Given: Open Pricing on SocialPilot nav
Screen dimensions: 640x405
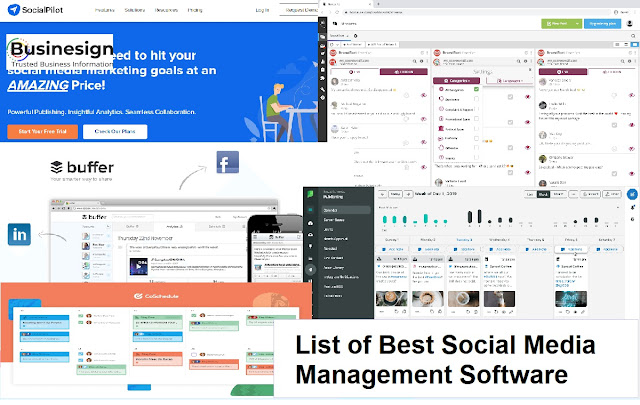Looking at the screenshot, I should pos(195,10).
